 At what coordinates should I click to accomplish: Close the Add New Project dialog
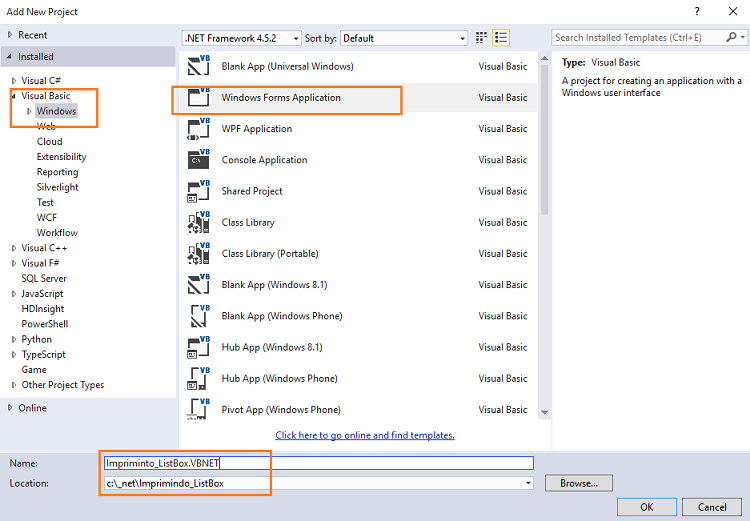733,11
